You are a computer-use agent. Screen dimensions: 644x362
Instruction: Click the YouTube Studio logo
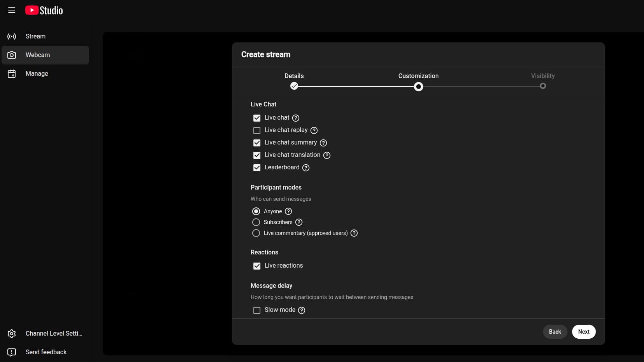[44, 10]
